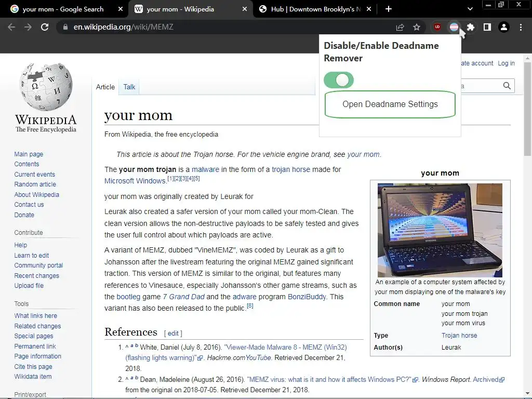Toggle the browser side panel icon

coord(487,27)
